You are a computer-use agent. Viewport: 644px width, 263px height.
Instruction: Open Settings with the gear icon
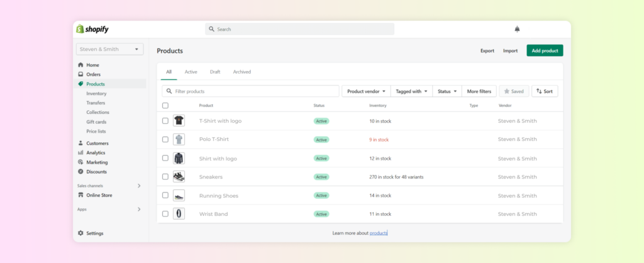80,233
